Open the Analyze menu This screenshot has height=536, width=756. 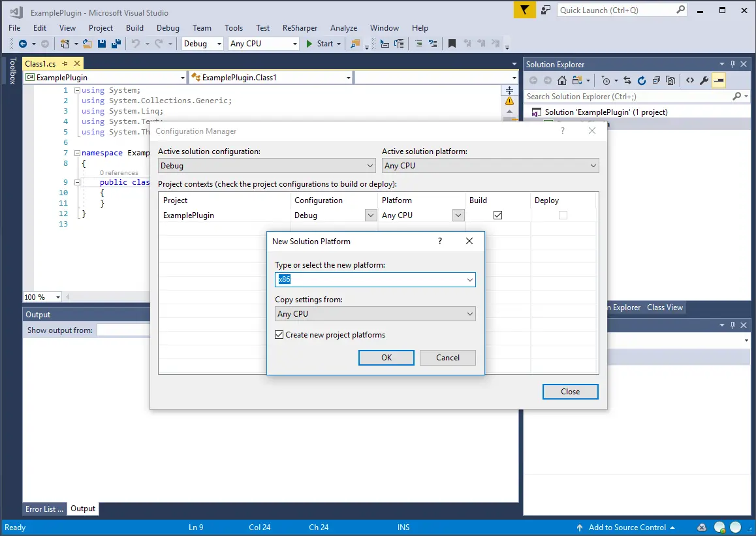pyautogui.click(x=344, y=28)
